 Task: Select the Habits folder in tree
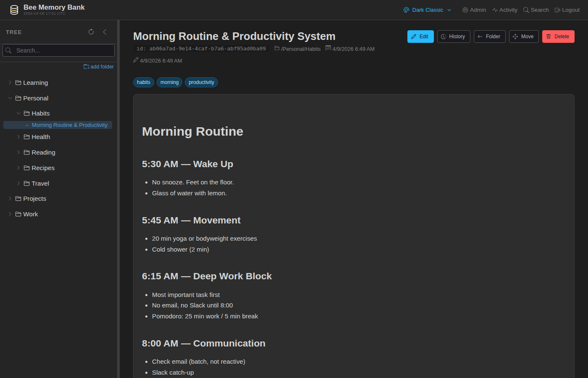point(37,113)
